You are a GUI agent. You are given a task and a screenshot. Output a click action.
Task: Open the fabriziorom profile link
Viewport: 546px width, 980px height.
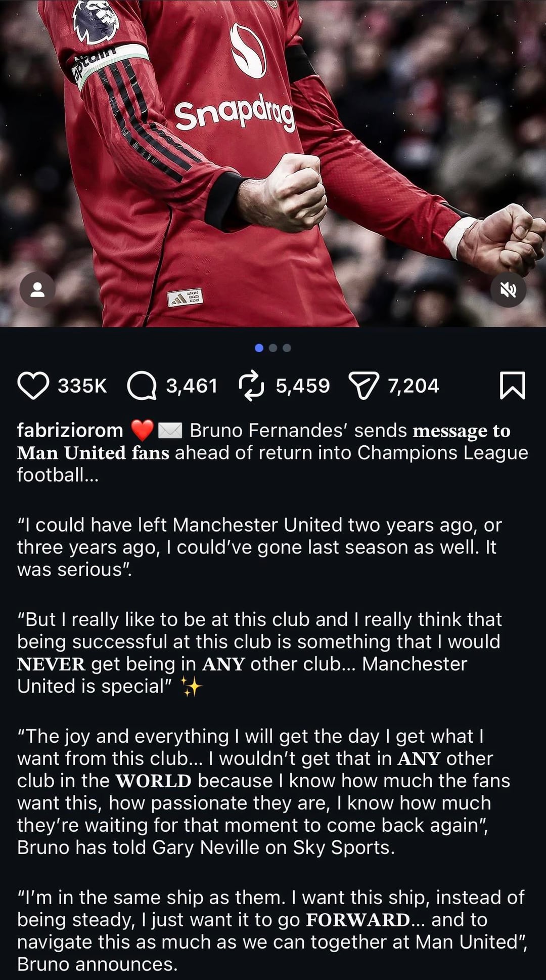[x=70, y=431]
